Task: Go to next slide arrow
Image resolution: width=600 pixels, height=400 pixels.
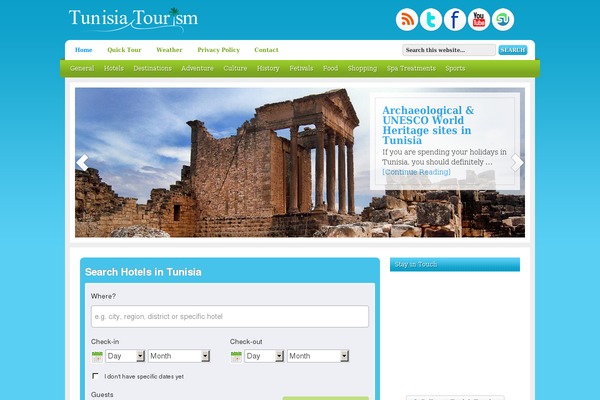Action: click(517, 163)
